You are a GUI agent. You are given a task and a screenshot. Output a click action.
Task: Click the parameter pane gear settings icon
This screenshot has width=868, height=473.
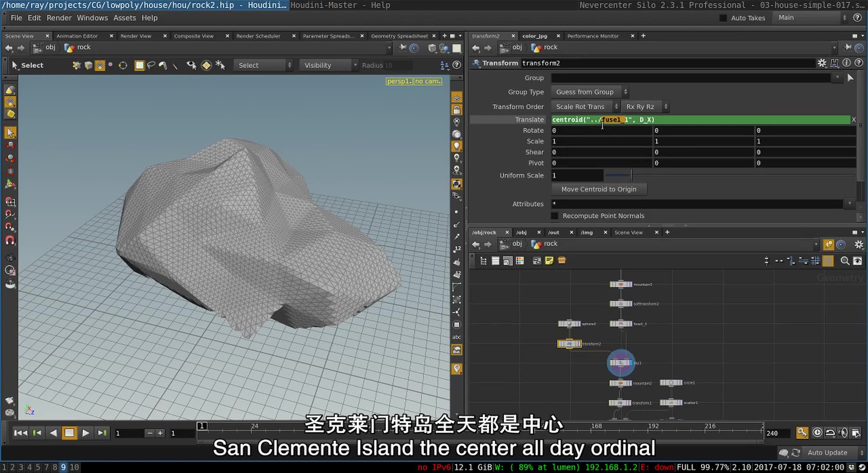822,63
